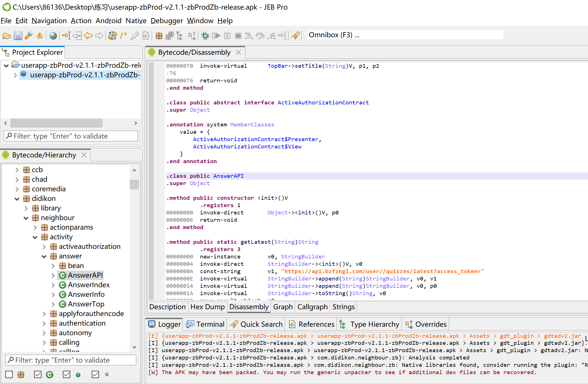Click the Save project disk icon
Viewport: 588px width, 384px height.
coord(18,36)
